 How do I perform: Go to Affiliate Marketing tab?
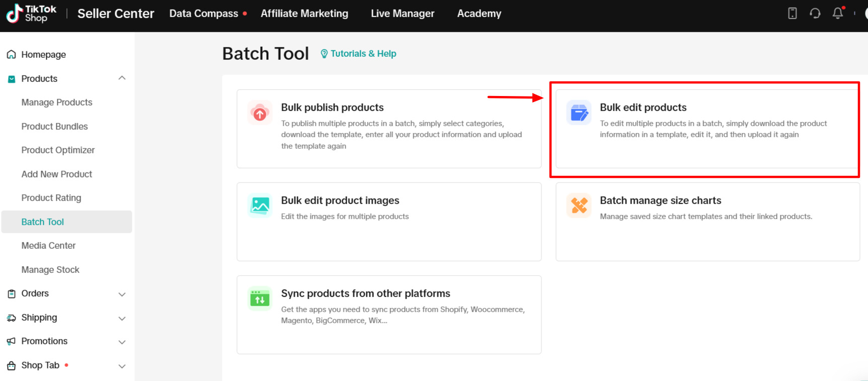tap(304, 14)
